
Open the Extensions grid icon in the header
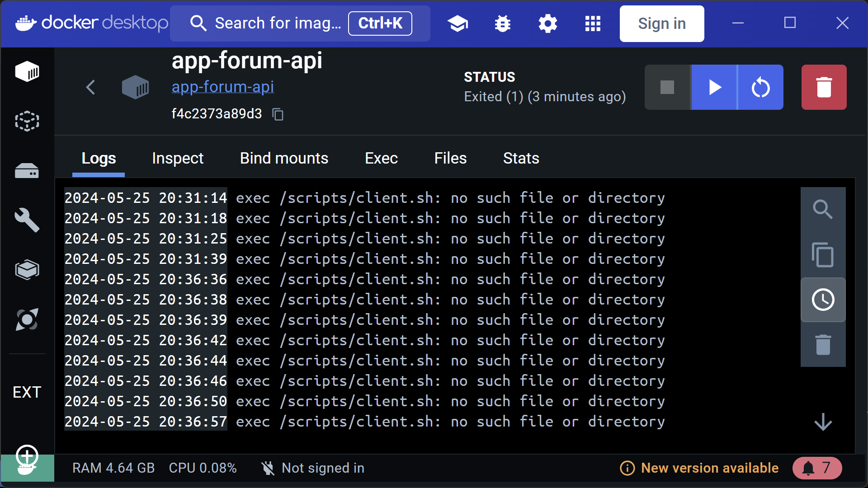593,23
